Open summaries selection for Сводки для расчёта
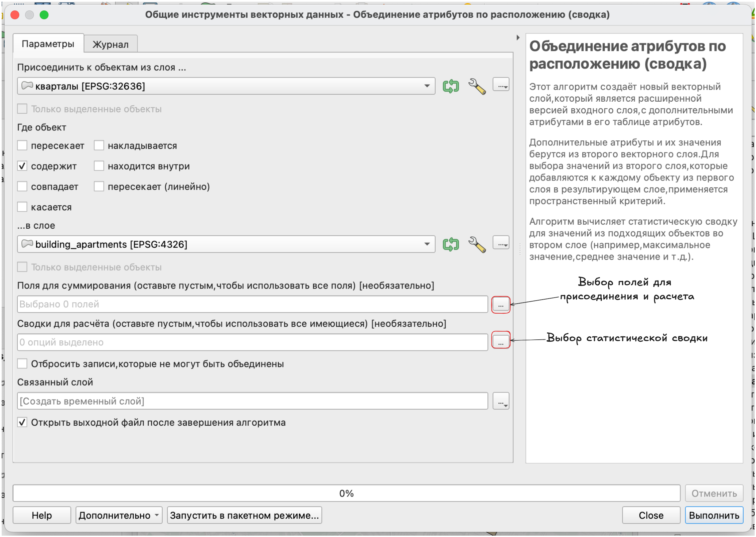756x537 pixels. 501,342
